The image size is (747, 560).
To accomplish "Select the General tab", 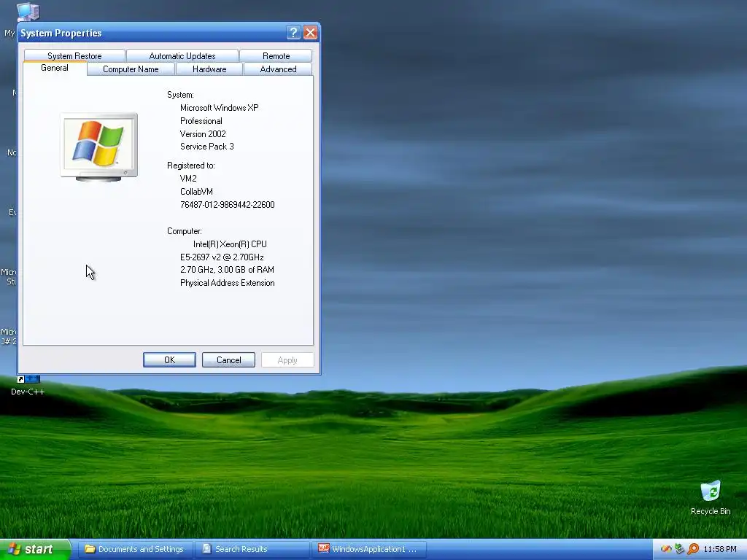I will tap(55, 68).
